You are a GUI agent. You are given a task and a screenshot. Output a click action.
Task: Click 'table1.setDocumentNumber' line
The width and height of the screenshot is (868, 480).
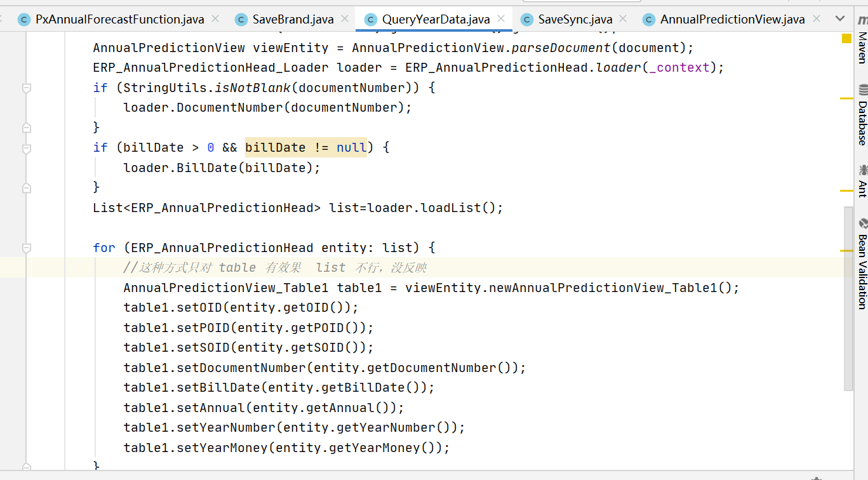325,368
